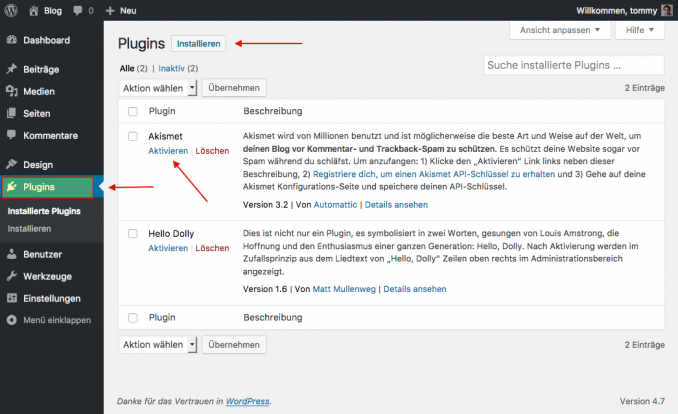The width and height of the screenshot is (678, 414).
Task: Select Installierte Plugins submenu item
Action: (44, 211)
